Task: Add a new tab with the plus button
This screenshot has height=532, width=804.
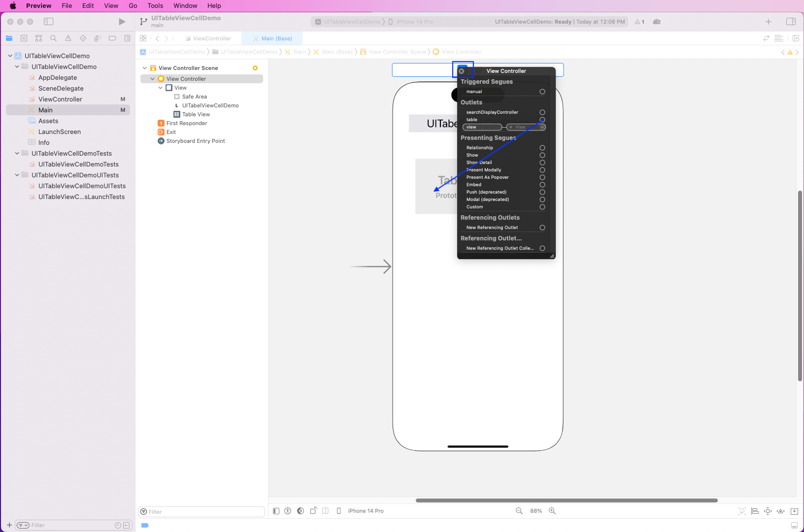Action: (768, 22)
